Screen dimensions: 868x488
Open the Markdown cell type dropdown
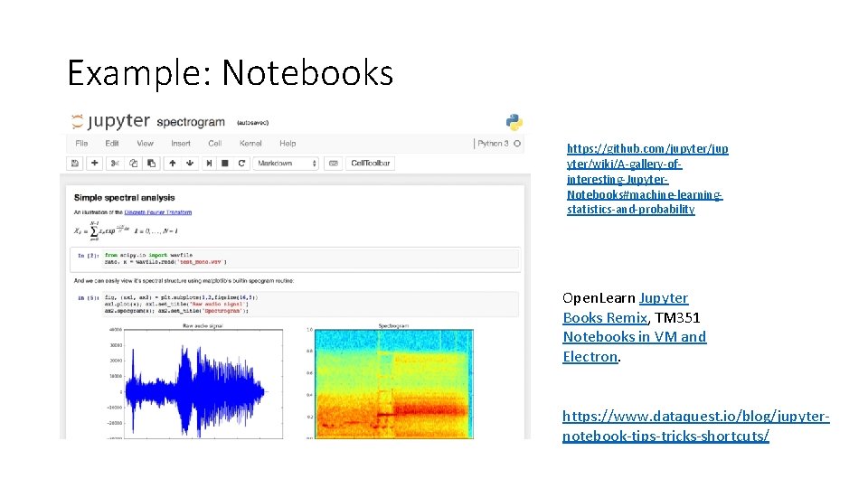[286, 164]
